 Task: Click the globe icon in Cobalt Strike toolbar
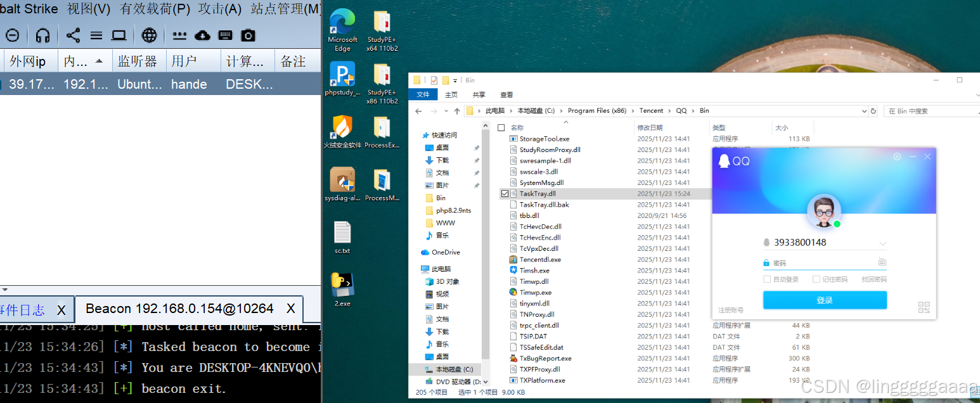pyautogui.click(x=149, y=35)
